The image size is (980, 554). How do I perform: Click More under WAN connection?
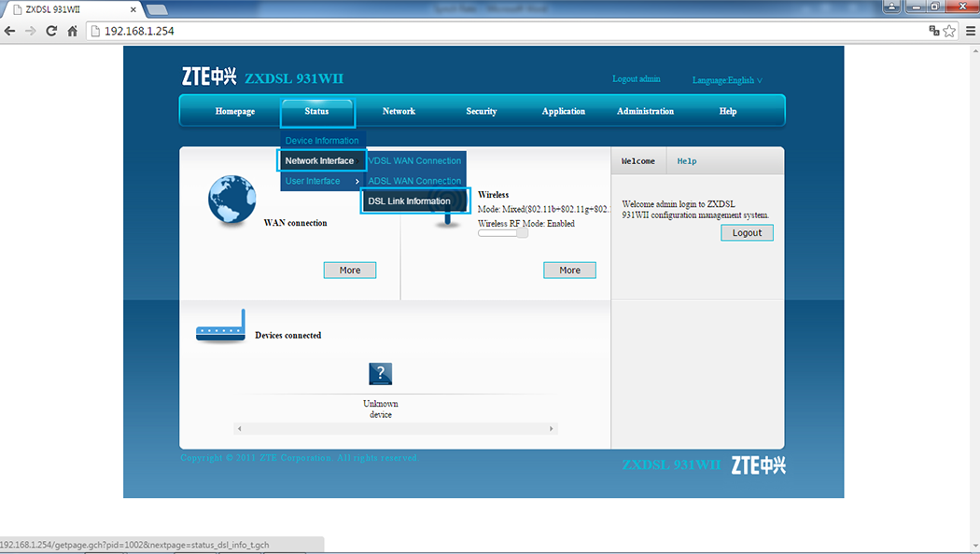350,270
